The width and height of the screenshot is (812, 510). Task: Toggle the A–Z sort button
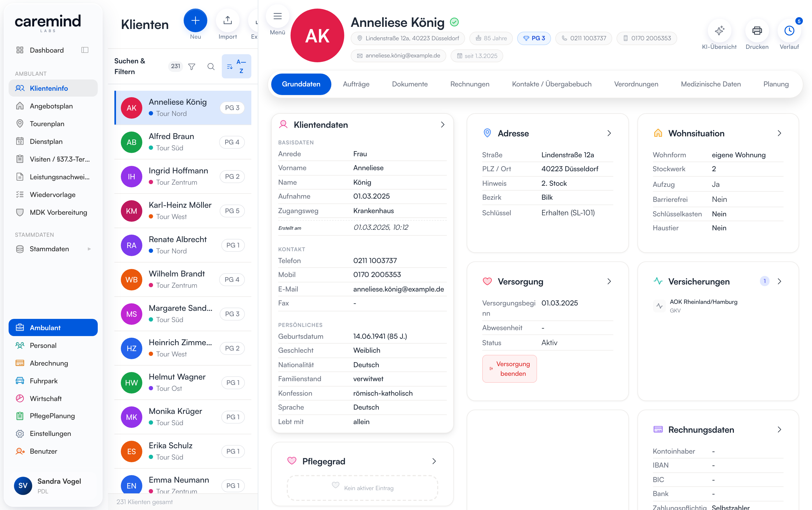coord(236,66)
